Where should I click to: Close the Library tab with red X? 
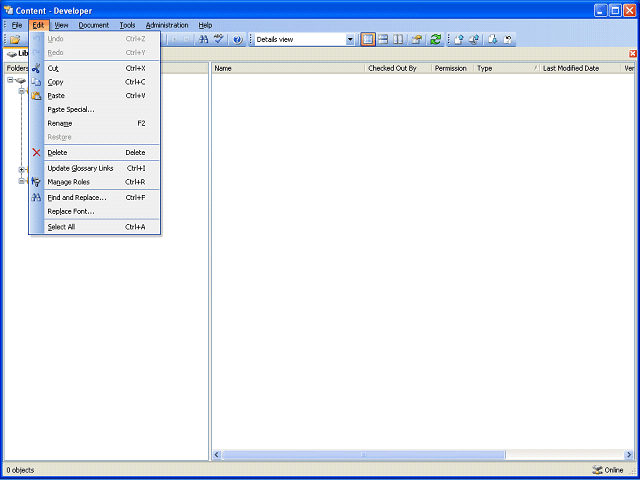click(x=633, y=54)
